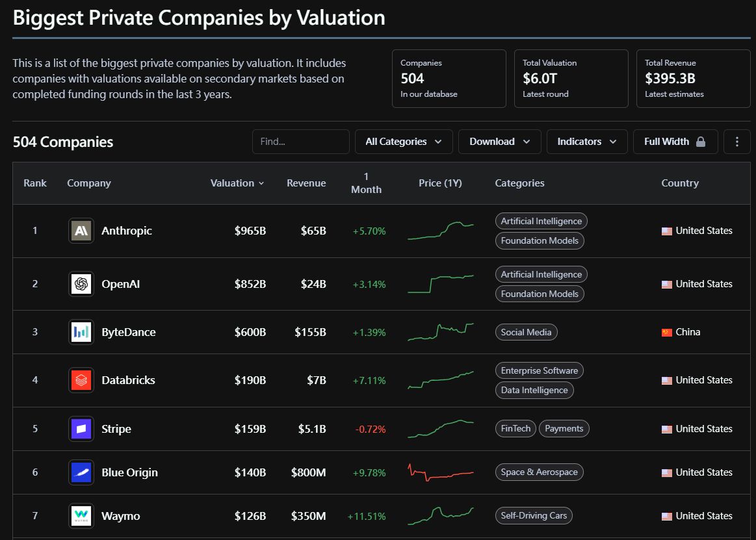Image resolution: width=756 pixels, height=540 pixels.
Task: Select the Payments category tag
Action: click(x=564, y=429)
